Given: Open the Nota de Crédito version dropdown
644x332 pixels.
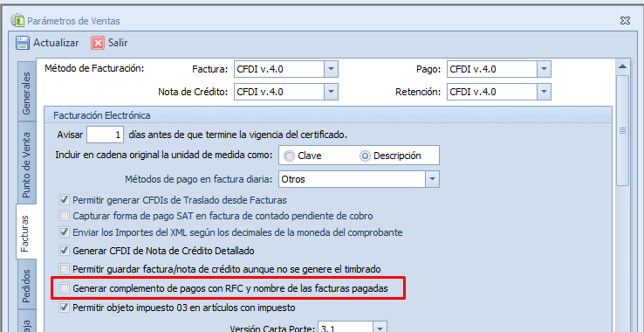Looking at the screenshot, I should coord(331,92).
